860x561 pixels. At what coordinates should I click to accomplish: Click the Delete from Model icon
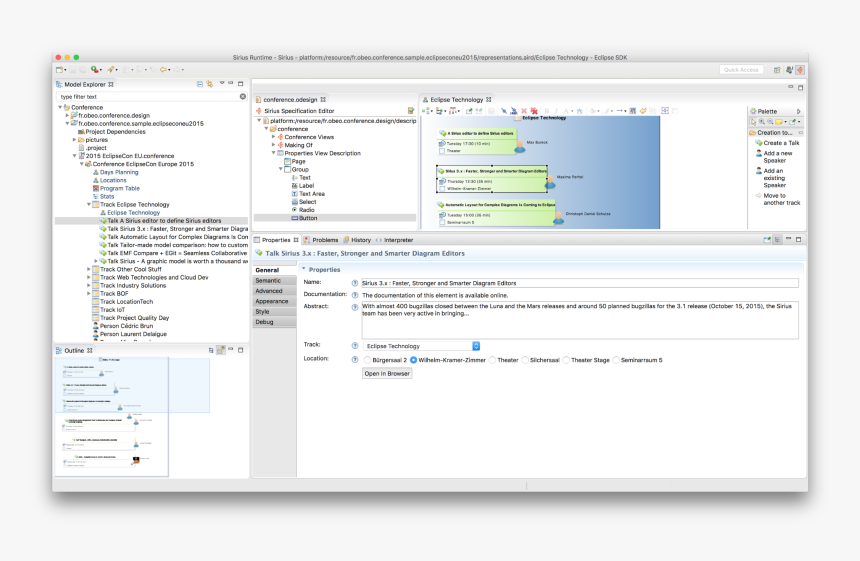[x=534, y=111]
